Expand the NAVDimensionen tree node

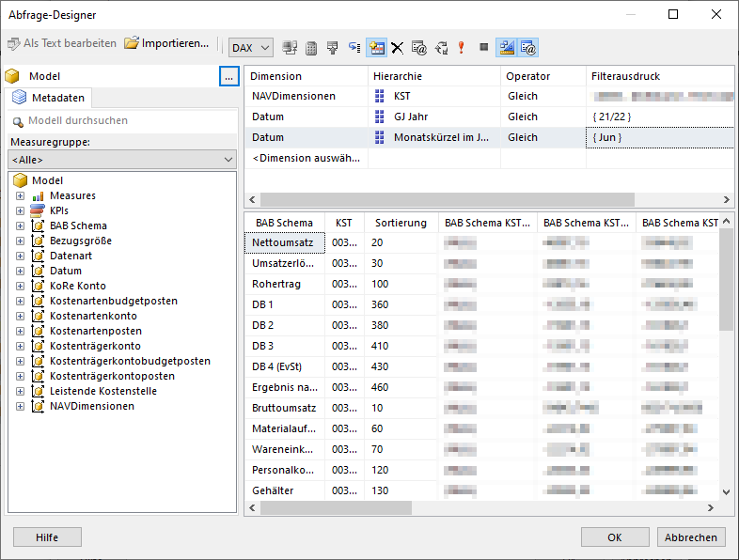[21, 406]
